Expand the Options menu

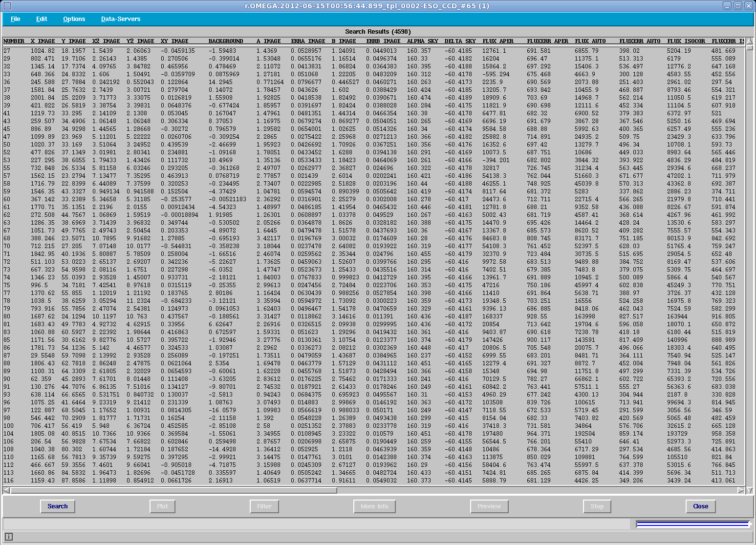(x=74, y=19)
